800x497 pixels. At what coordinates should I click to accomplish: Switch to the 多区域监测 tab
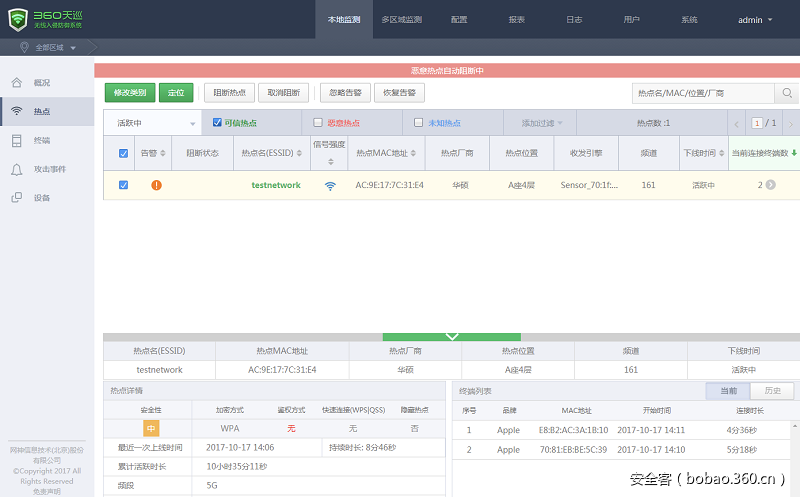(402, 20)
